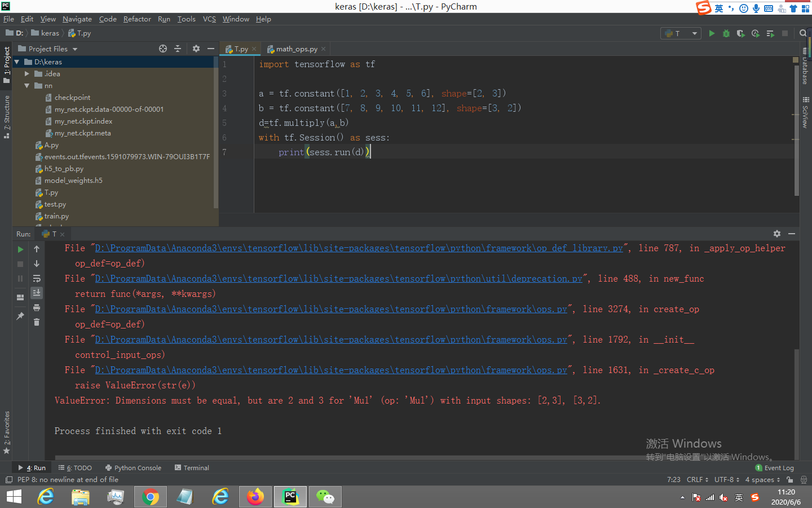Screen dimensions: 812x508
Task: Open the search everywhere magnifier icon
Action: 804,33
